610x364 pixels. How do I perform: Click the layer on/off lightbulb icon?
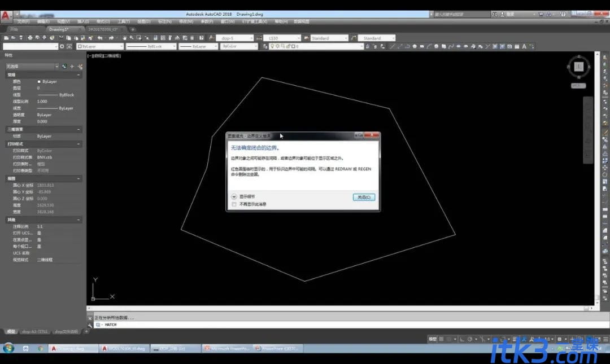(x=272, y=46)
